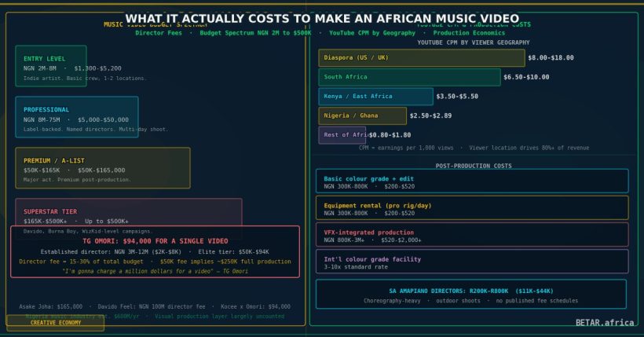Click the Director Fees subtitle item
644x337 pixels.
[159, 33]
